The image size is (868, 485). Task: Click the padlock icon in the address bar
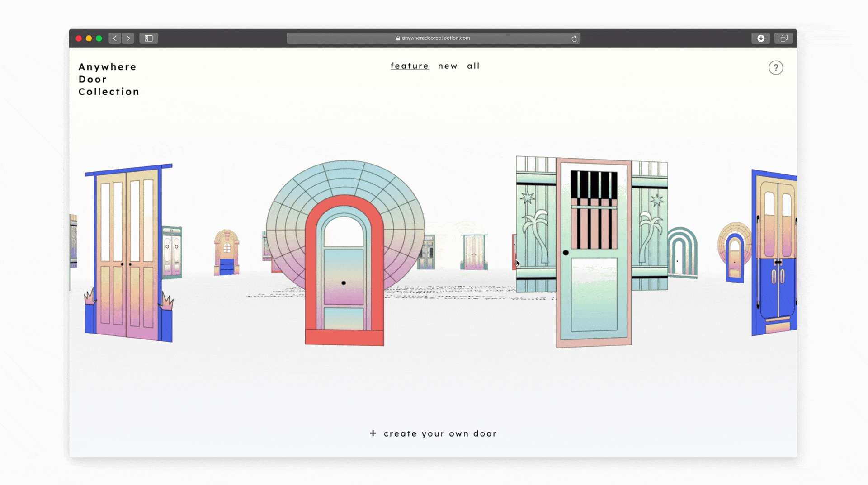tap(398, 38)
